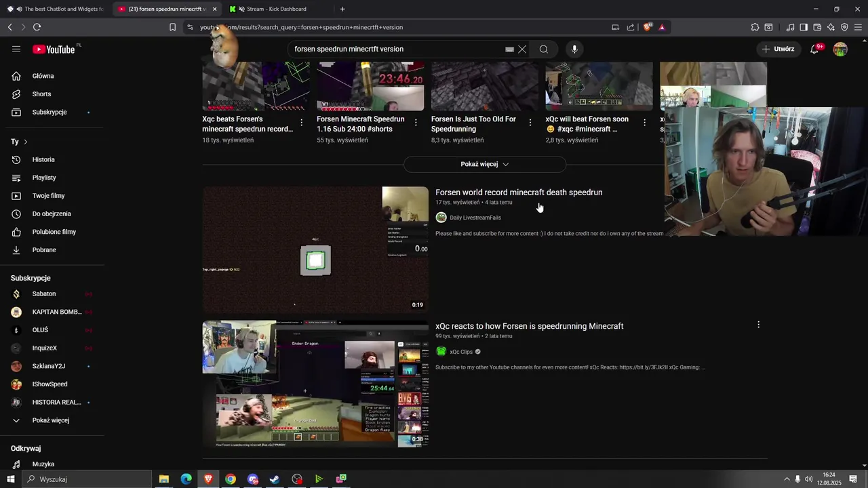Image resolution: width=868 pixels, height=488 pixels.
Task: Open Forsen Is Just Too Old short thumbnail
Action: [485, 86]
